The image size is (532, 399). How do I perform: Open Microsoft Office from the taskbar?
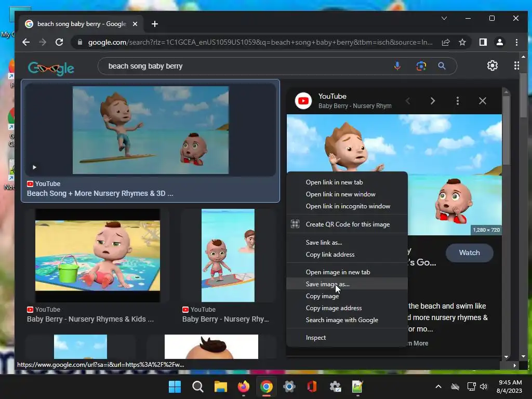(312, 387)
